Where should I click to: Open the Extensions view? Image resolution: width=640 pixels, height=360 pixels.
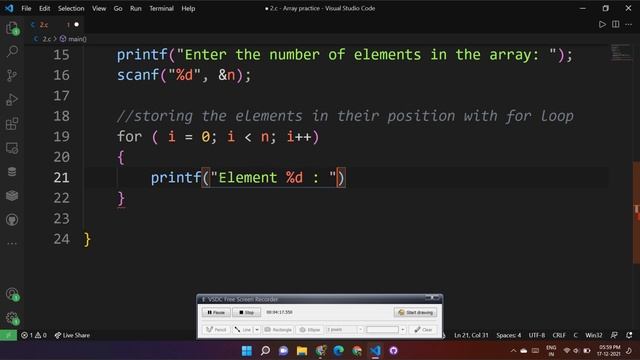12,124
